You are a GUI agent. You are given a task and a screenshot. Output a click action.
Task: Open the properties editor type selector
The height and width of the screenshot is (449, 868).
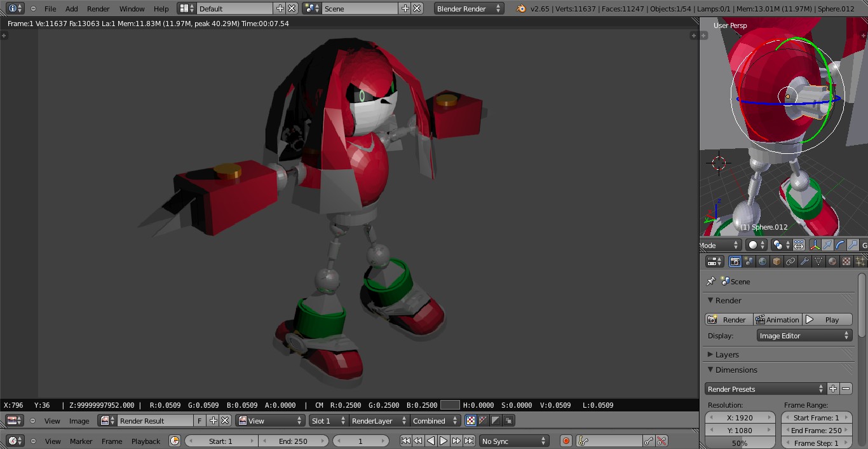(715, 261)
